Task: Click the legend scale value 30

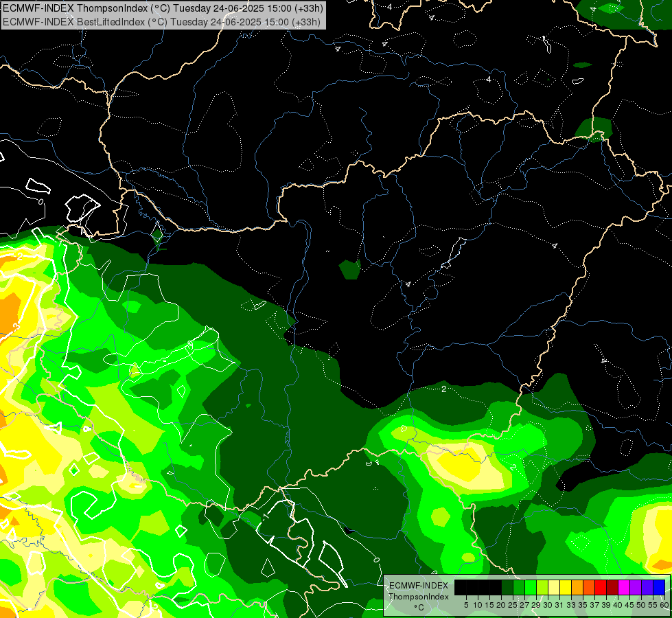Action: click(548, 605)
